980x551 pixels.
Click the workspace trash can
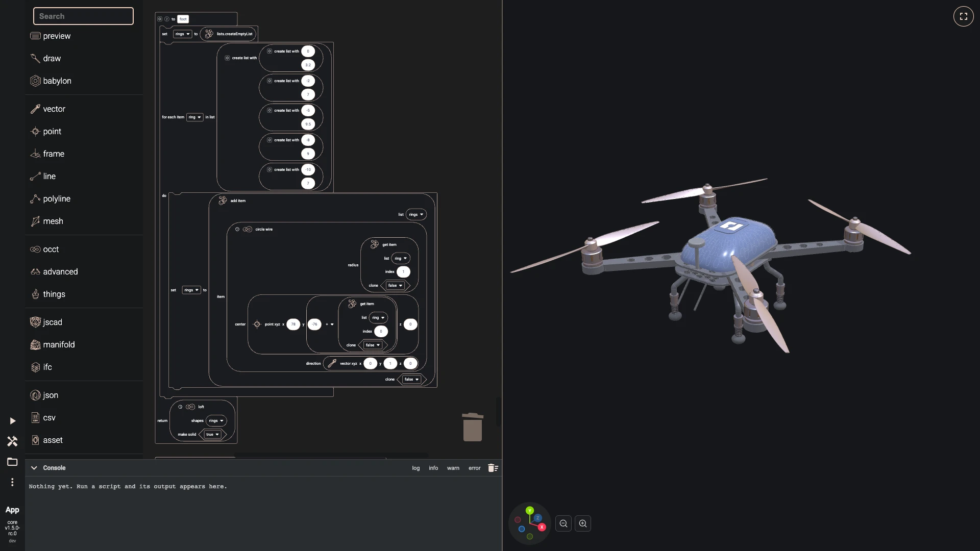pyautogui.click(x=473, y=427)
